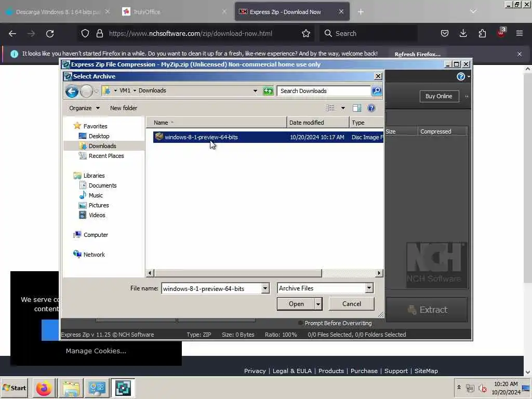Open the recent locations dropdown arrow

96,91
